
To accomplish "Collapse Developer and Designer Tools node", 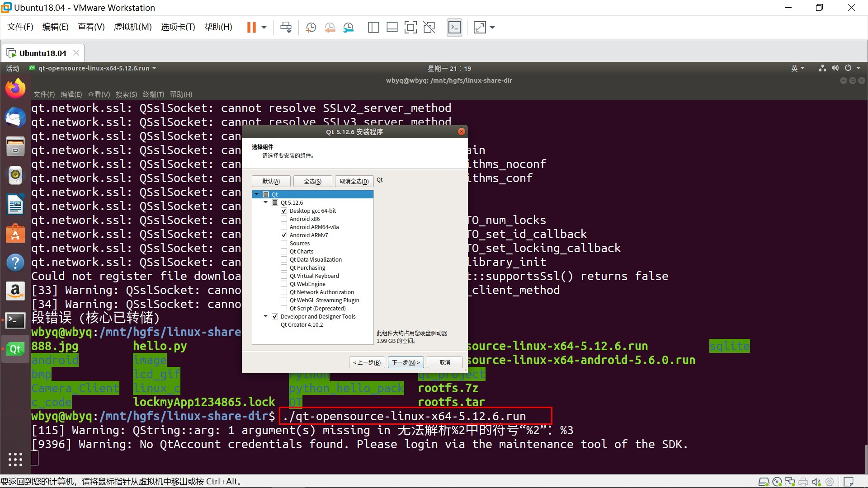I will pyautogui.click(x=266, y=317).
